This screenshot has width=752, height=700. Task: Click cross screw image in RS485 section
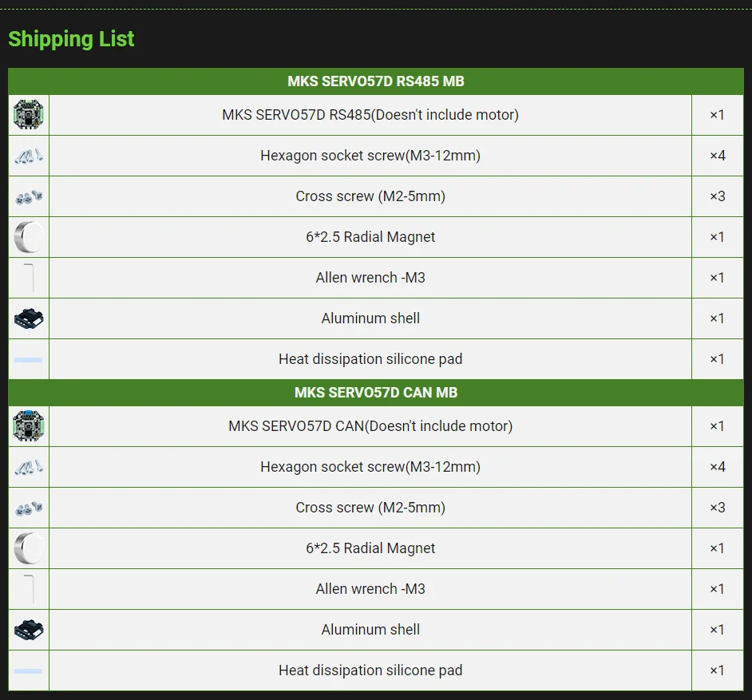click(29, 196)
